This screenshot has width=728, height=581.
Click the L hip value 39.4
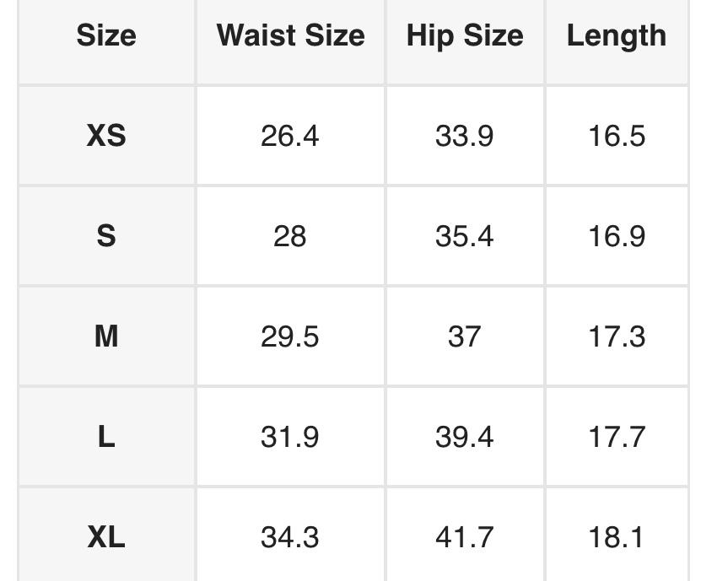tap(465, 436)
